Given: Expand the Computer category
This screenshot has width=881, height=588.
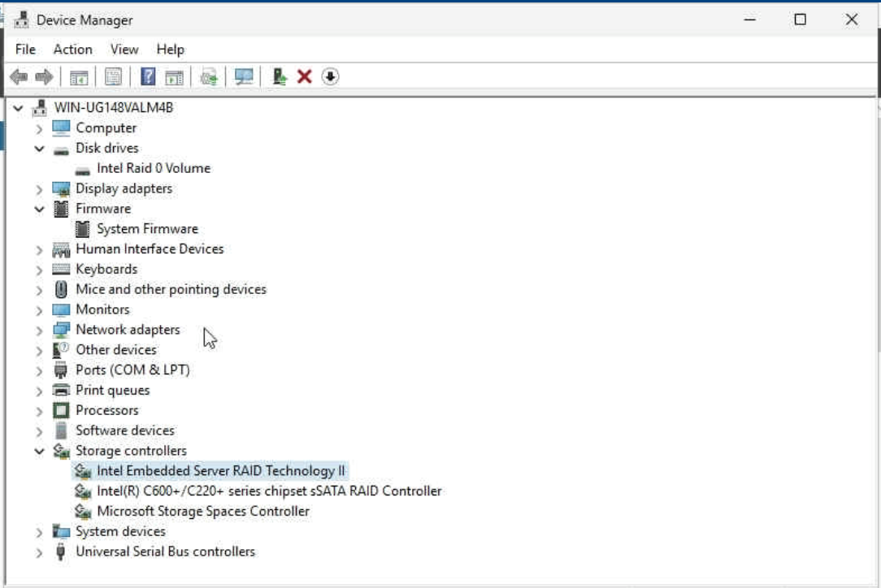Looking at the screenshot, I should pos(39,128).
